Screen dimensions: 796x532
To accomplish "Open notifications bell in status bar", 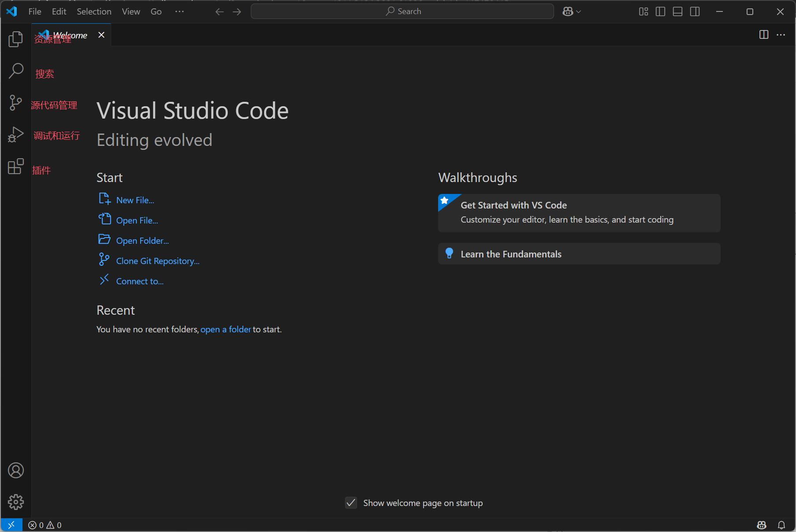I will 781,525.
